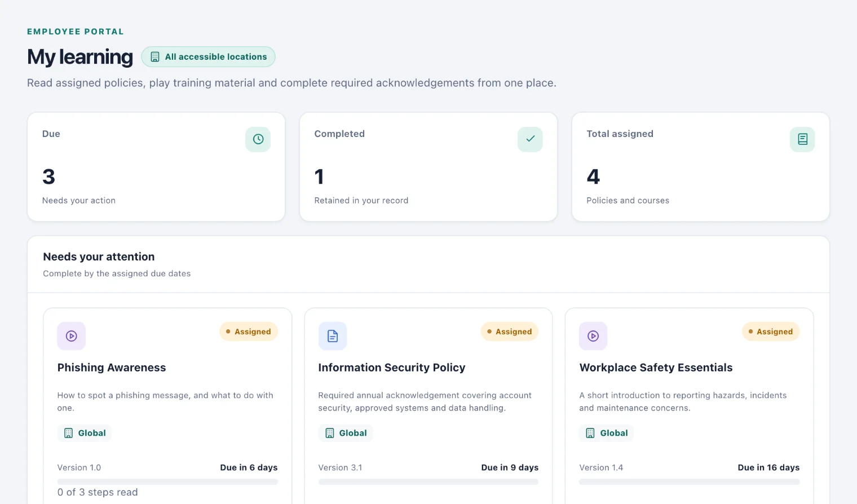Click the 'Retained in your record' text
Screen dimensions: 857x504
(361, 200)
